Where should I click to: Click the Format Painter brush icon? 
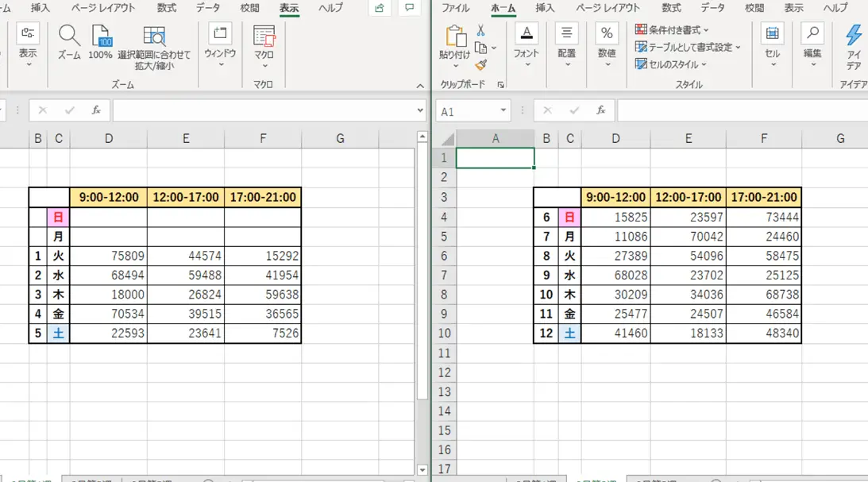(480, 65)
